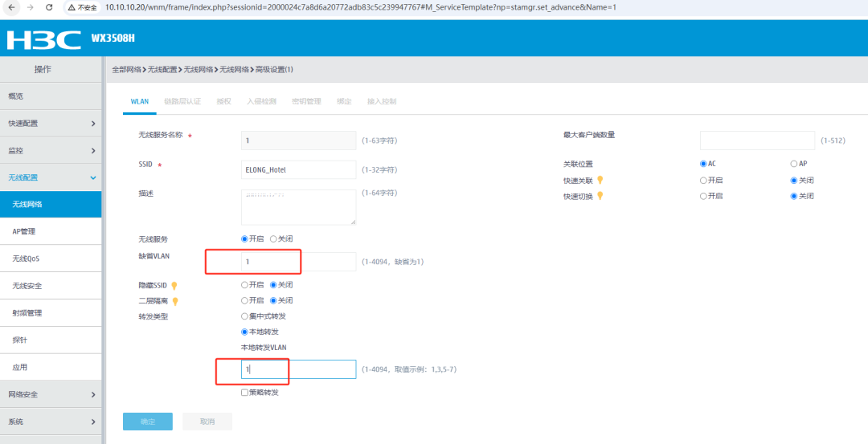Expand the 网络安全 sidebar menu

click(x=51, y=394)
